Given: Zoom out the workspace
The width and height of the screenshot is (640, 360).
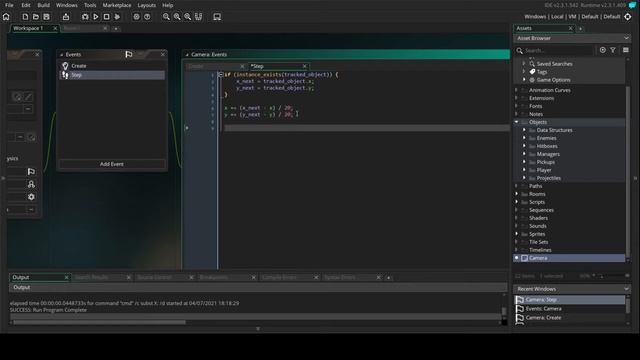Looking at the screenshot, I should point(166,17).
